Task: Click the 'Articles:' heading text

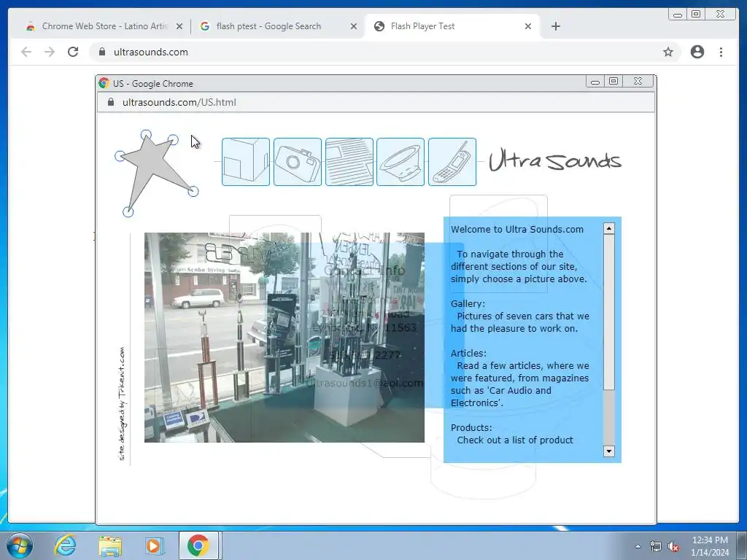Action: pos(469,354)
